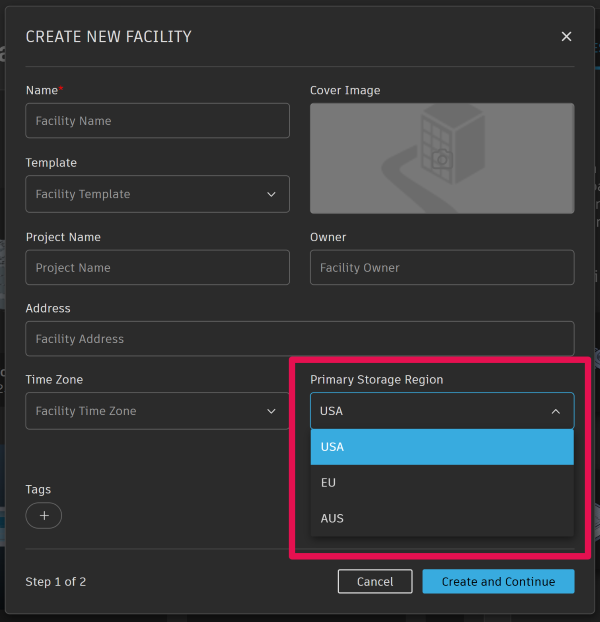Focus the Facility Name input field
Viewport: 600px width, 622px height.
tap(157, 121)
